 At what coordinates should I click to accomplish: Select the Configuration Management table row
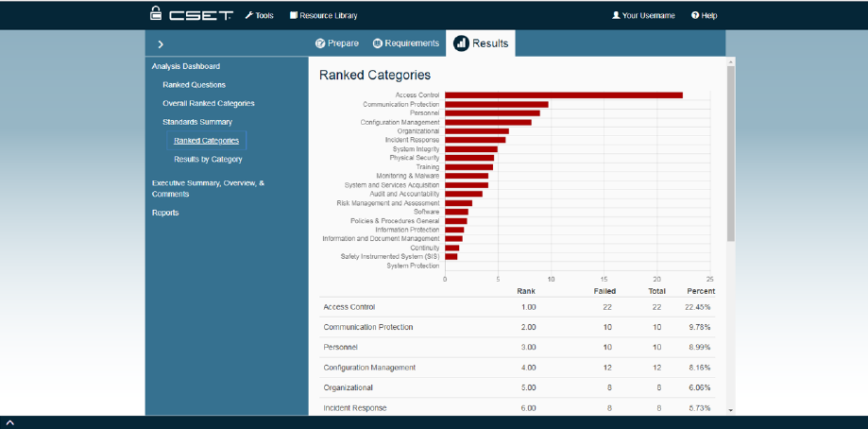[519, 368]
